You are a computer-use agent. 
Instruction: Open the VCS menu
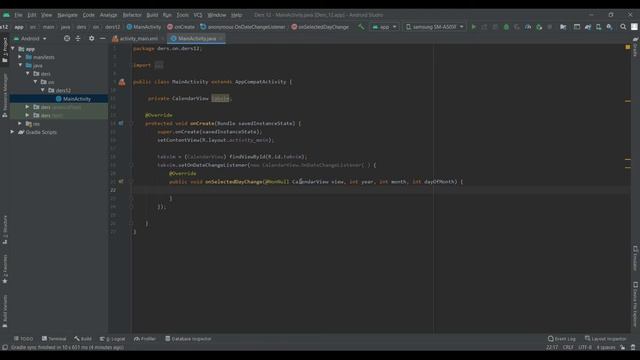(198, 15)
